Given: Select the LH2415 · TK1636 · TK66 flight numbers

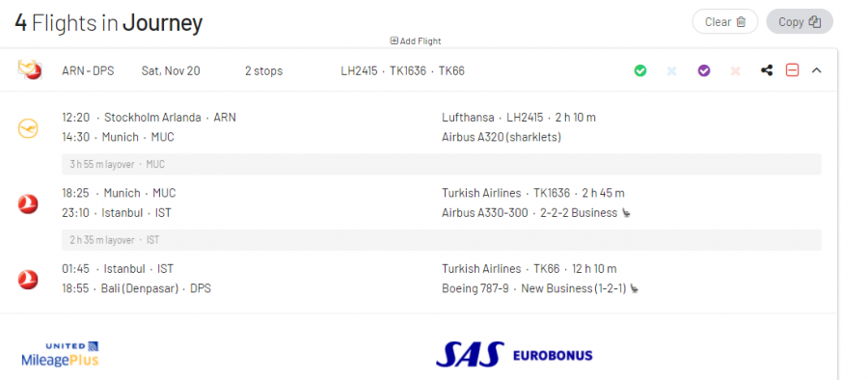Looking at the screenshot, I should click(x=402, y=71).
